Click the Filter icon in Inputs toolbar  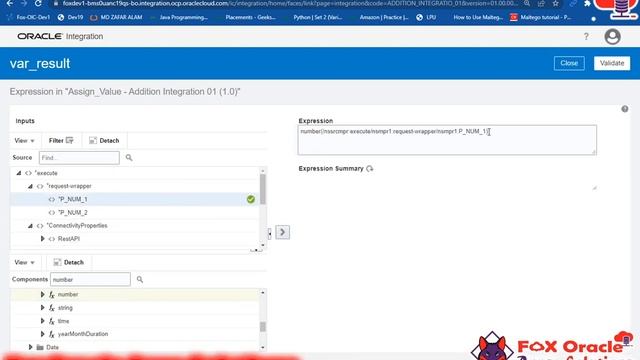[70, 140]
